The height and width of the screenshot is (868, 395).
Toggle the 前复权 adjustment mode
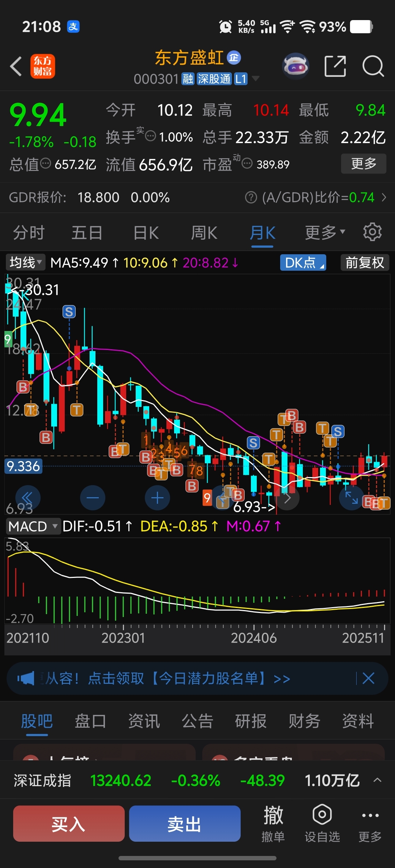point(365,263)
